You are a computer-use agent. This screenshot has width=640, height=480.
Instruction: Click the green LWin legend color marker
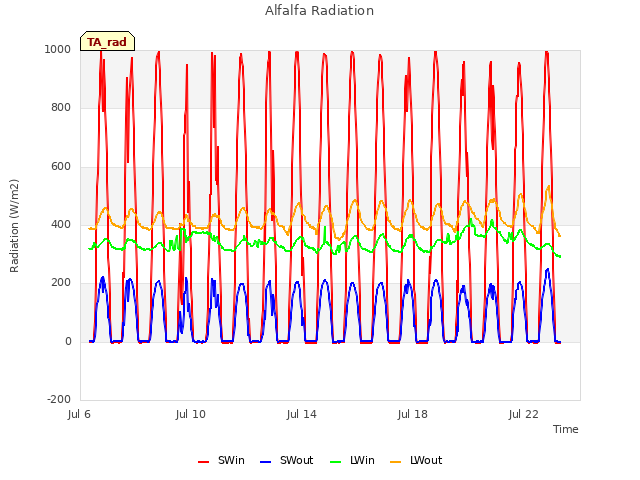point(335,462)
